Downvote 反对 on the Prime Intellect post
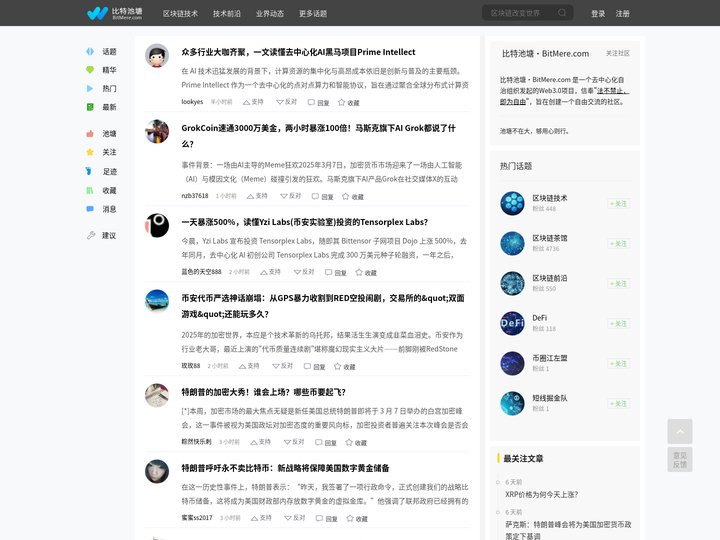 [287, 102]
